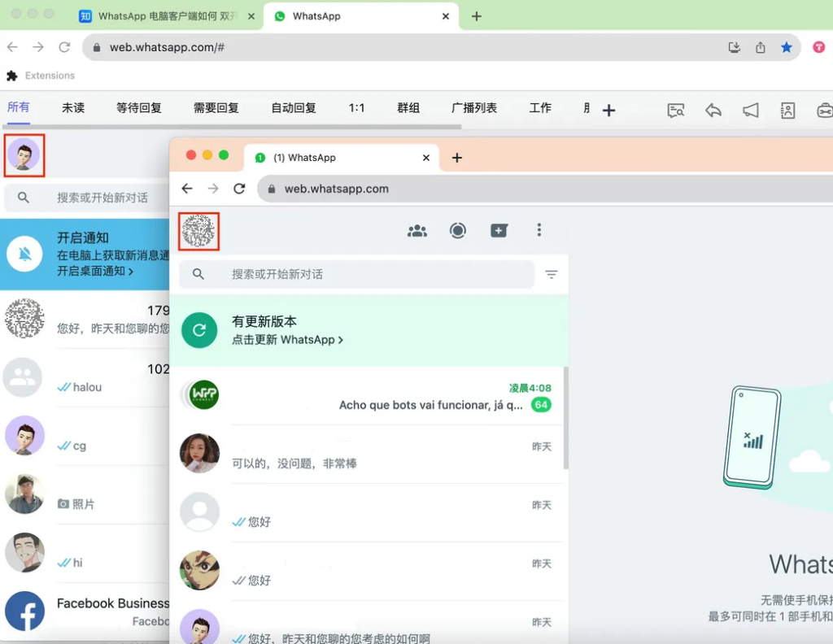This screenshot has width=833, height=644.
Task: Open cg chat in rear window
Action: tap(85, 437)
